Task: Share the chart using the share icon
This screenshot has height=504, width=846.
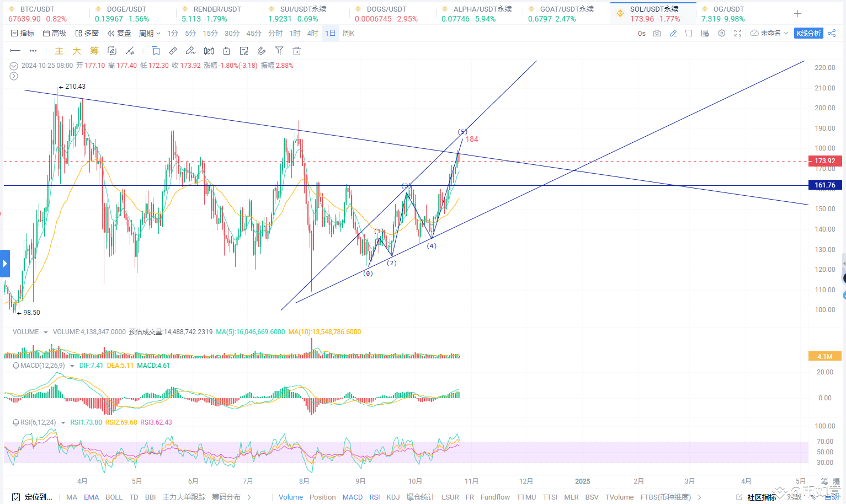Action: point(832,33)
